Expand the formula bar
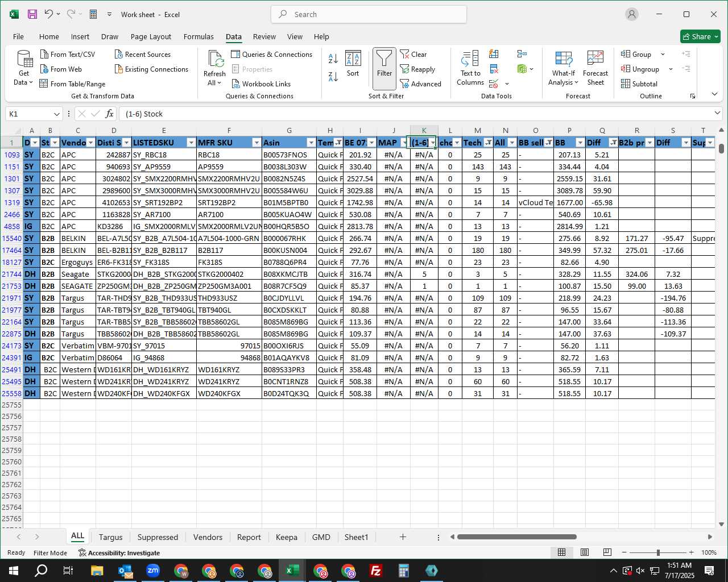This screenshot has width=728, height=582. pos(717,114)
